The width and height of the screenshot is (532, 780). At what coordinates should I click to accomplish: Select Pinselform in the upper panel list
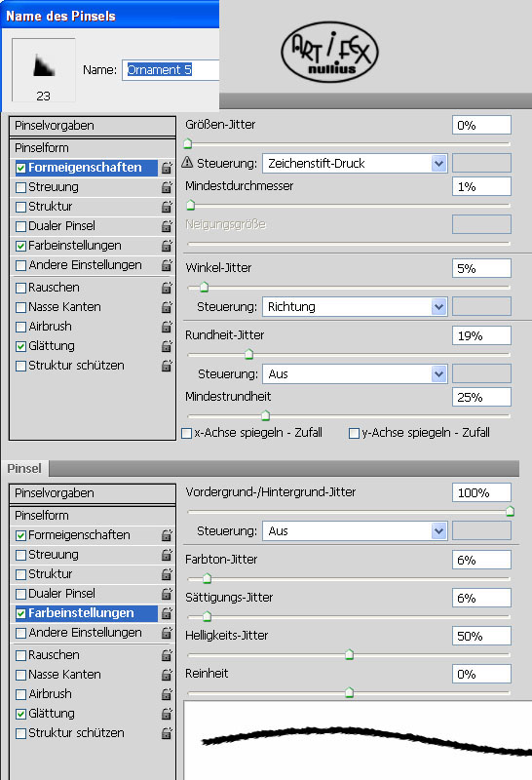[x=93, y=148]
